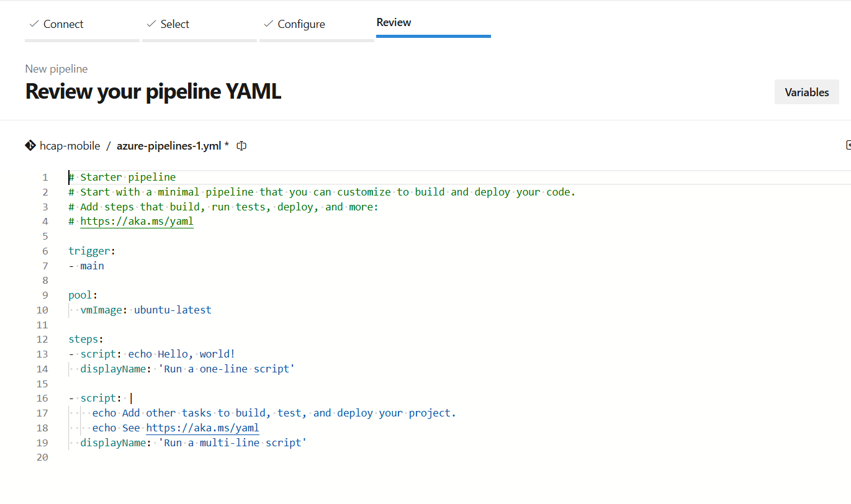Switch to the Configure step tab
Image resolution: width=851 pixels, height=504 pixels.
coord(301,24)
